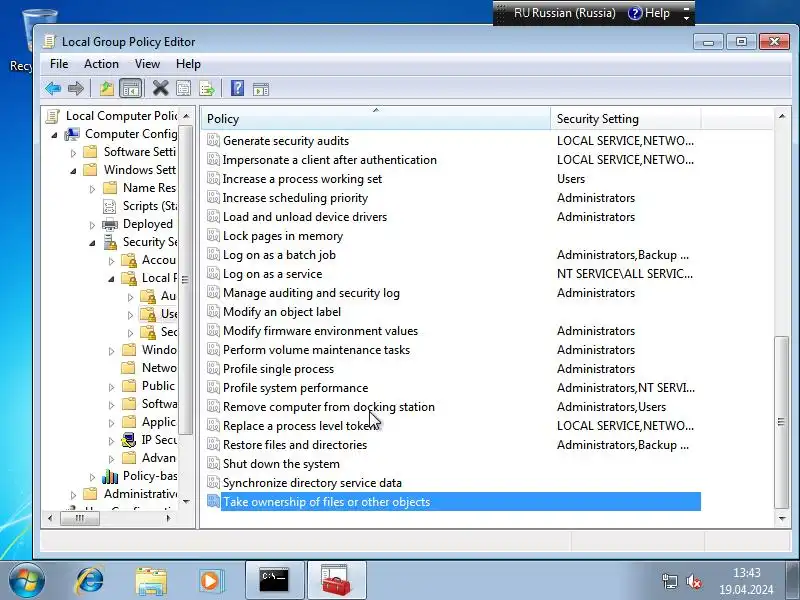This screenshot has height=600, width=800.
Task: Click the Back arrow toolbar icon
Action: tap(53, 89)
